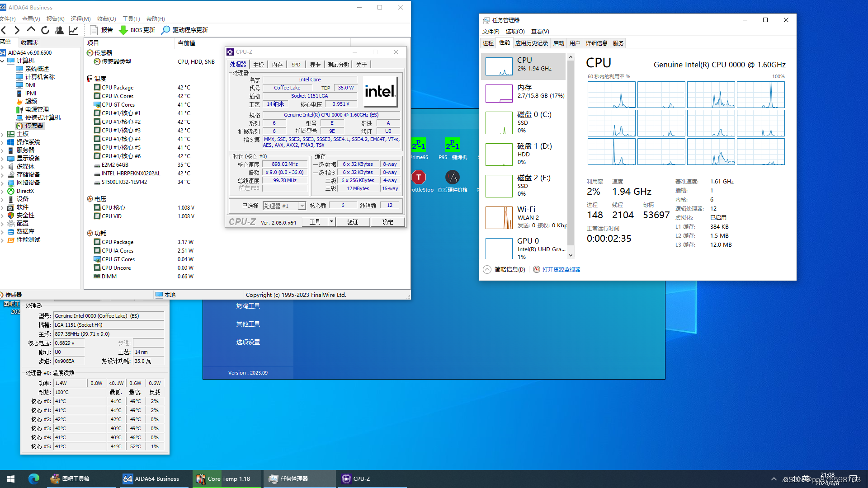Open the 工具 dropdown arrow in CPU-Z
The width and height of the screenshot is (868, 488).
[x=331, y=222]
